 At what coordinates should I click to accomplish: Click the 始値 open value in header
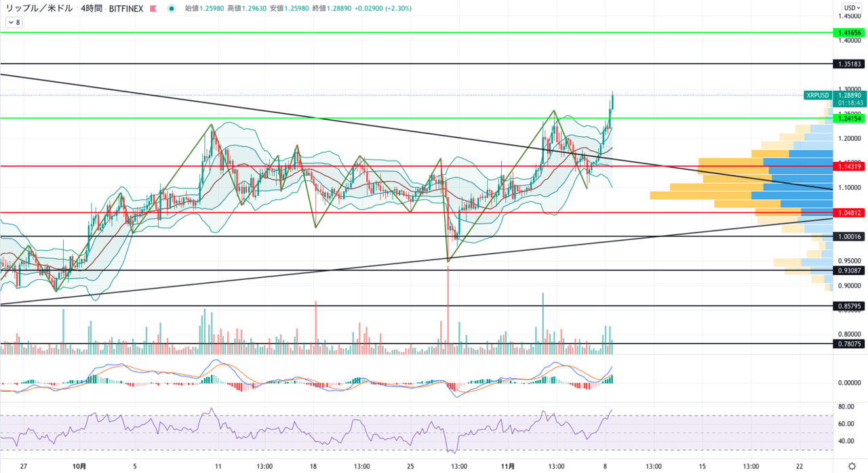point(205,9)
